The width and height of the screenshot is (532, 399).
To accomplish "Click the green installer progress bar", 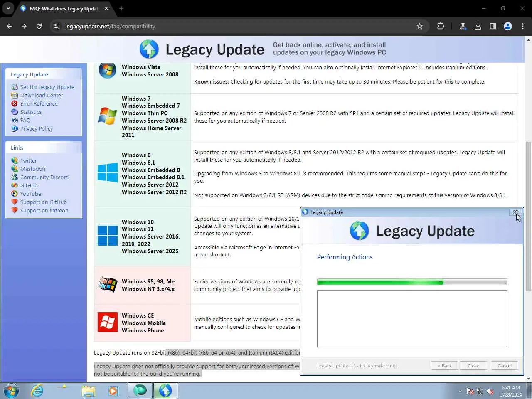I will click(412, 282).
